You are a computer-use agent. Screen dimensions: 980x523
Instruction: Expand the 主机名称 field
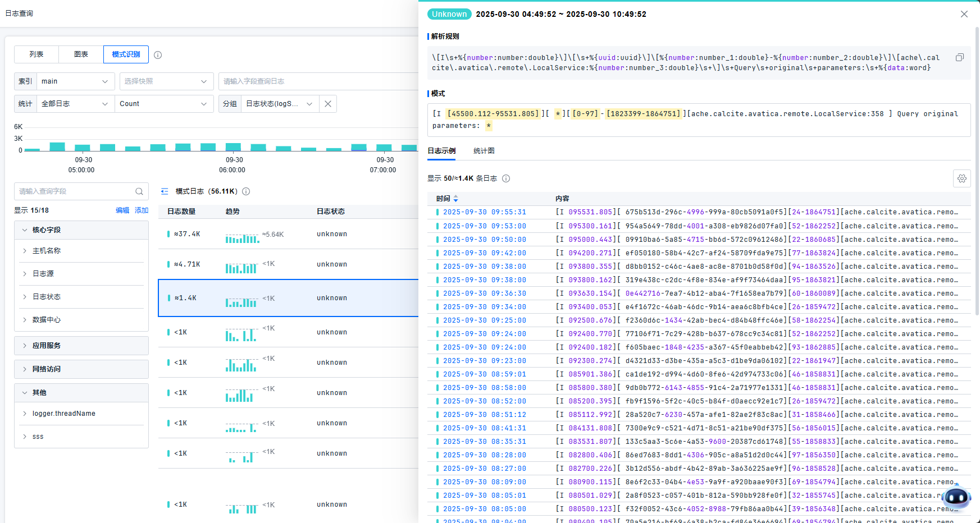[47, 251]
